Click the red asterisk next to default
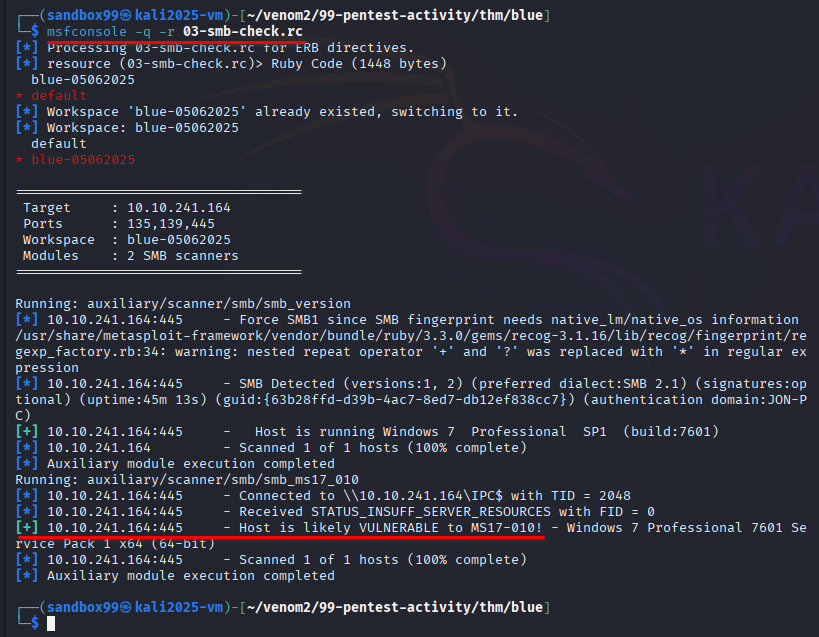The width and height of the screenshot is (819, 637). (x=19, y=96)
